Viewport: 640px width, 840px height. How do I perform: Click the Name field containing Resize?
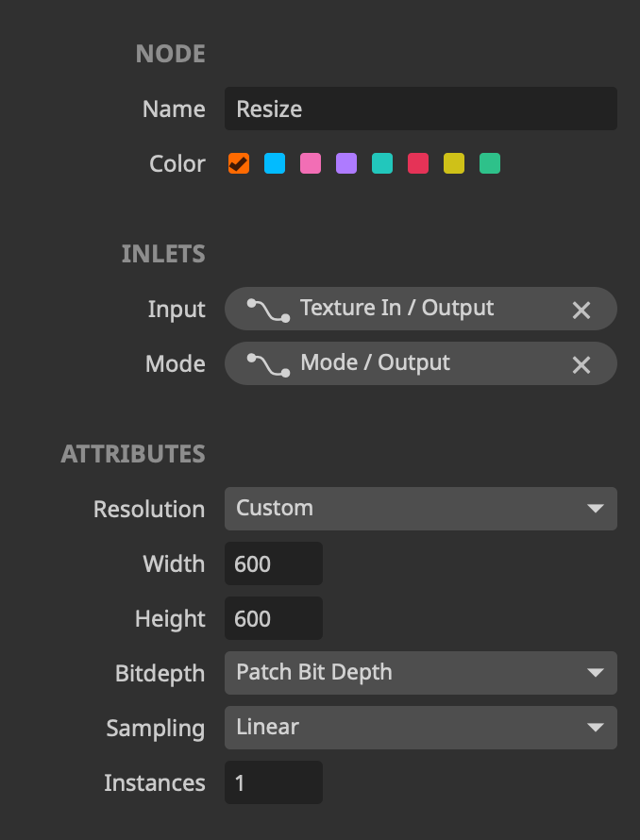(420, 109)
